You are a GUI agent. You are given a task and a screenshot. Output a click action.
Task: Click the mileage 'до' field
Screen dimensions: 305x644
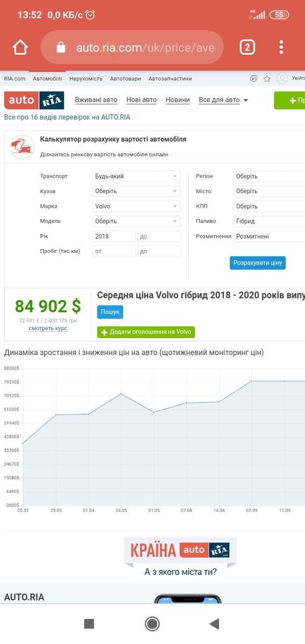click(159, 251)
